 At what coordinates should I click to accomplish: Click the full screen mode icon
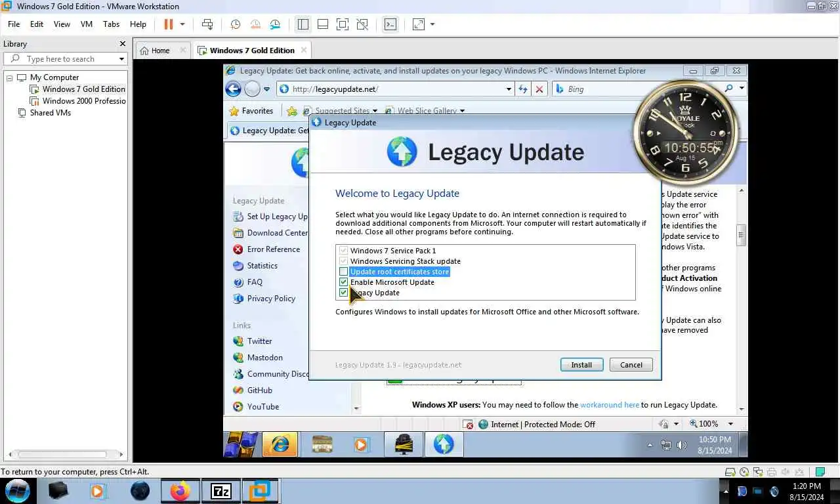(x=342, y=24)
